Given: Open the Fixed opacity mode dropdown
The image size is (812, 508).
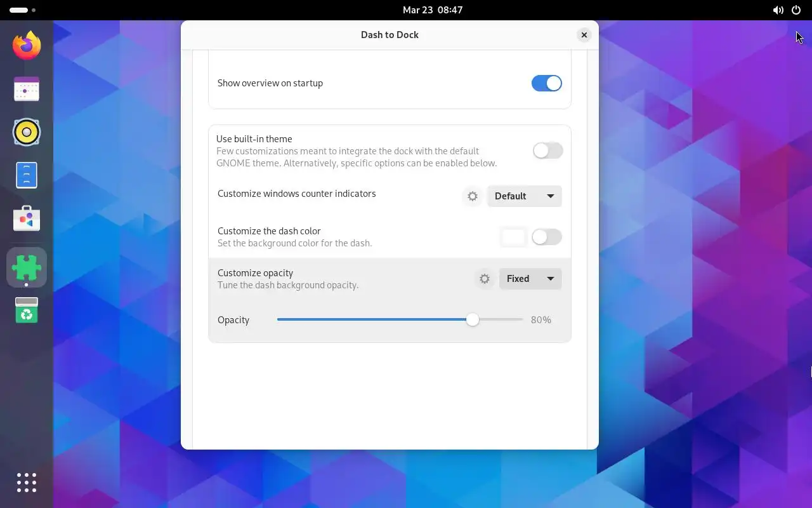Looking at the screenshot, I should [x=530, y=279].
